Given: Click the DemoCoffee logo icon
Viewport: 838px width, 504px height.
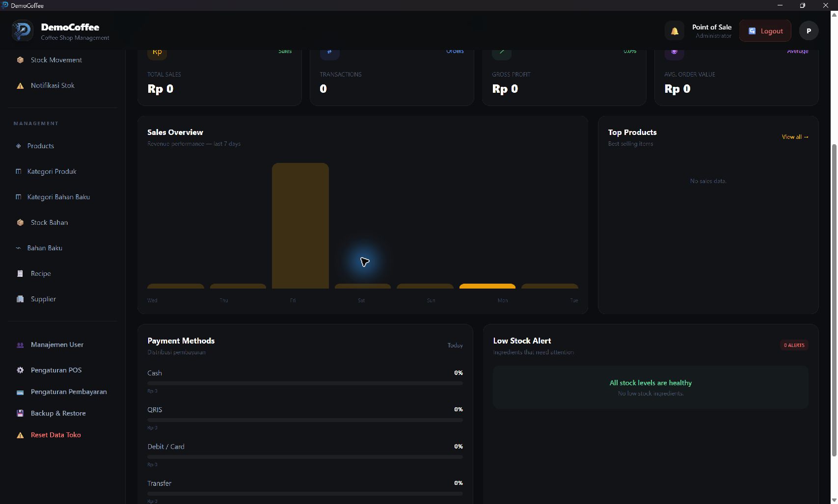Looking at the screenshot, I should pyautogui.click(x=22, y=30).
